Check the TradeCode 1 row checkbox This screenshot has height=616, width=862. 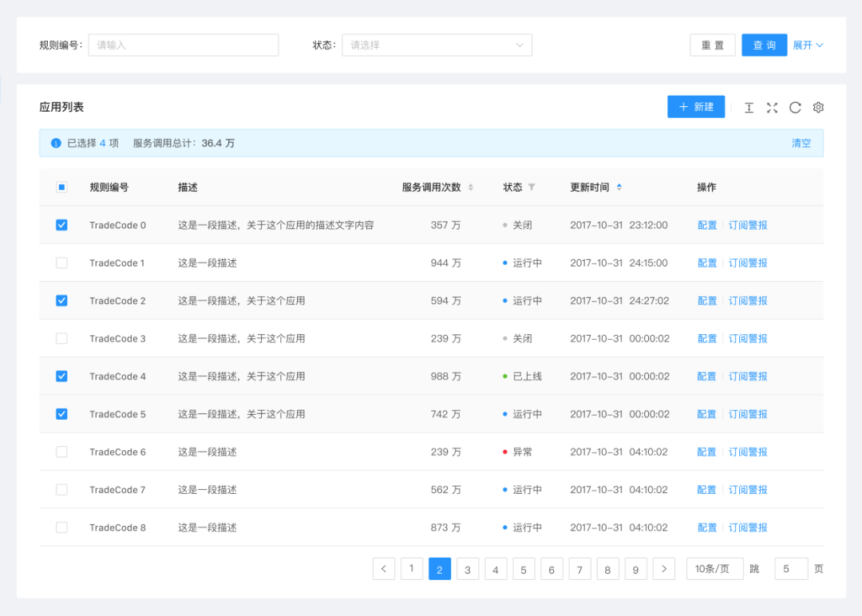pyautogui.click(x=61, y=263)
